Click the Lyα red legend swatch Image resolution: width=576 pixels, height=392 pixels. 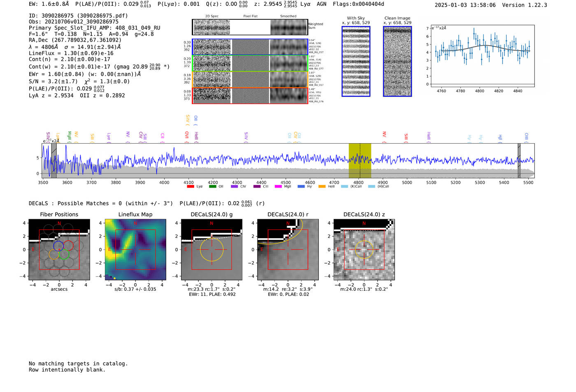190,187
